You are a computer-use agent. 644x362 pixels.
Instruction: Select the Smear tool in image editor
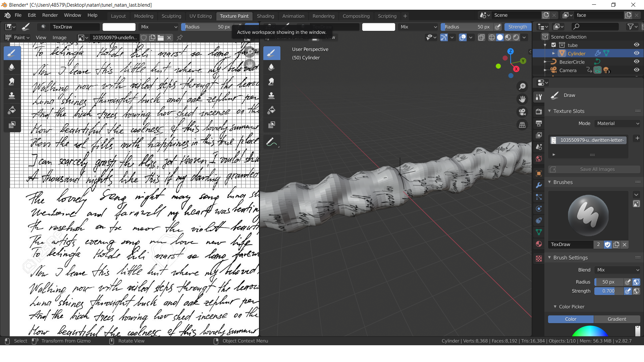coord(12,81)
